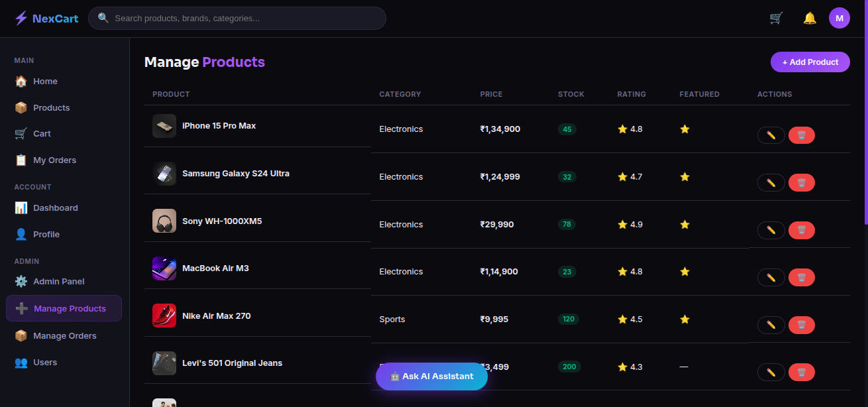Image resolution: width=868 pixels, height=407 pixels.
Task: Click the CATEGORY column header
Action: point(400,94)
